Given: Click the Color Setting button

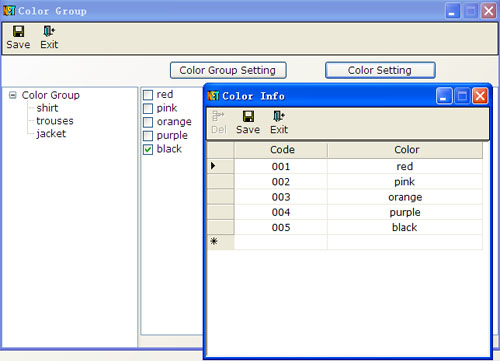Looking at the screenshot, I should point(380,70).
